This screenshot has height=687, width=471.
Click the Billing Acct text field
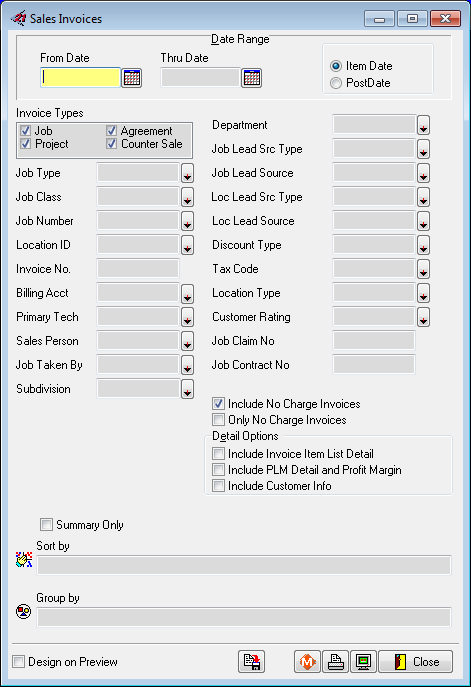(138, 293)
